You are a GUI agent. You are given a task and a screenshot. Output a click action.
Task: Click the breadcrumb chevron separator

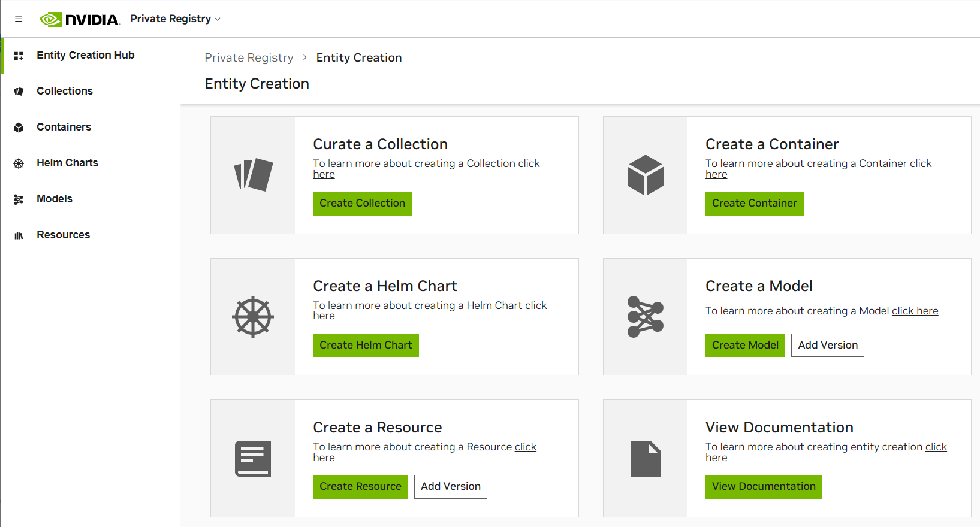point(304,57)
